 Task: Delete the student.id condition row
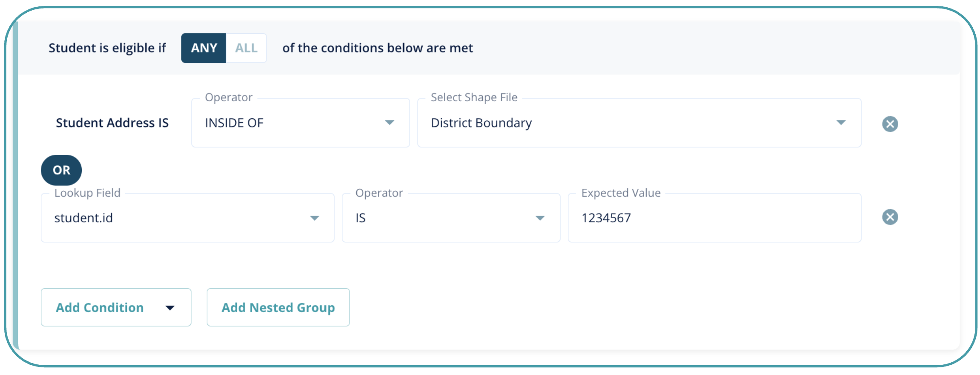click(x=889, y=217)
